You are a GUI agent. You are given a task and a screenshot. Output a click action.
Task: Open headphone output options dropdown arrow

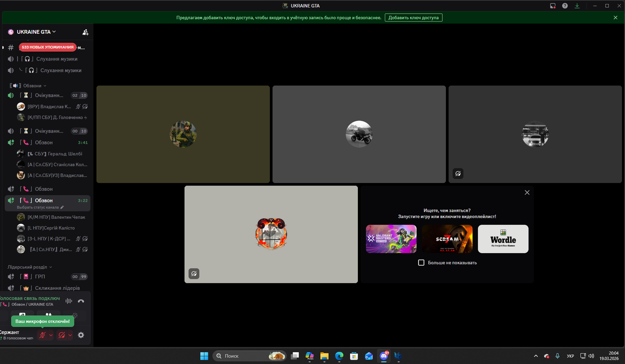click(70, 335)
